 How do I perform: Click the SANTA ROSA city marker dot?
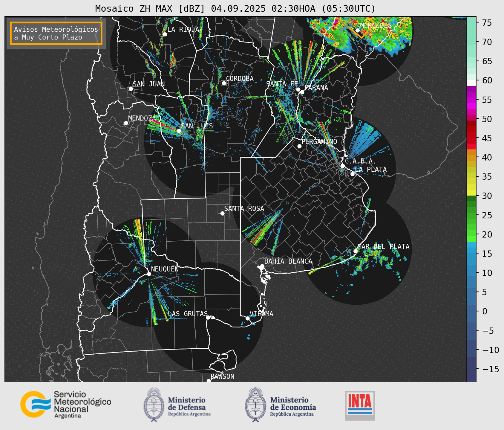222,213
